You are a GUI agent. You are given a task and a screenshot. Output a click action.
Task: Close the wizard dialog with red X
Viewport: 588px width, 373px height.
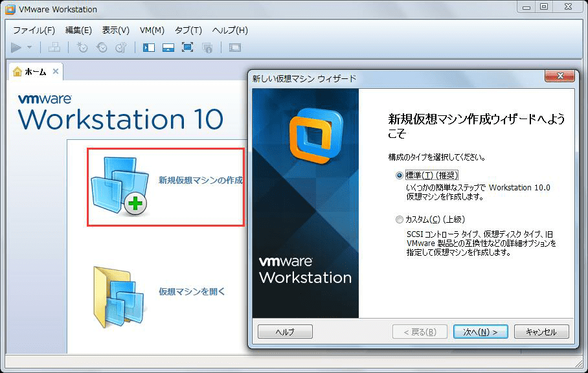pyautogui.click(x=560, y=76)
